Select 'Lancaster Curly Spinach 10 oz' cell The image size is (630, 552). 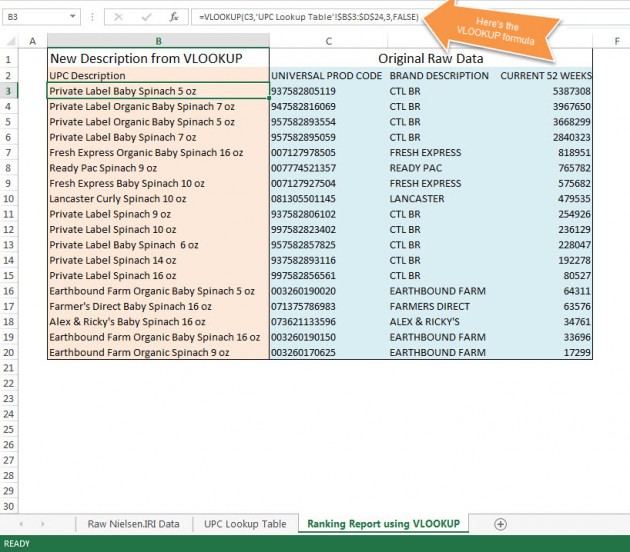158,199
